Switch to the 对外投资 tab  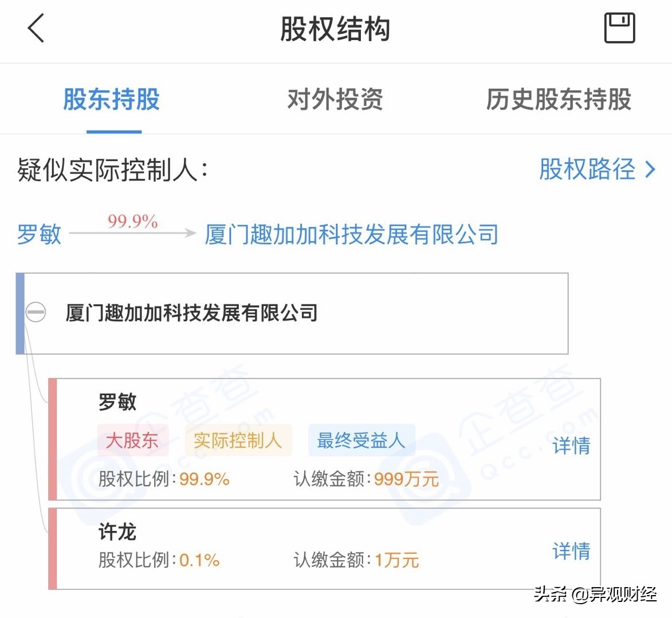(x=335, y=99)
